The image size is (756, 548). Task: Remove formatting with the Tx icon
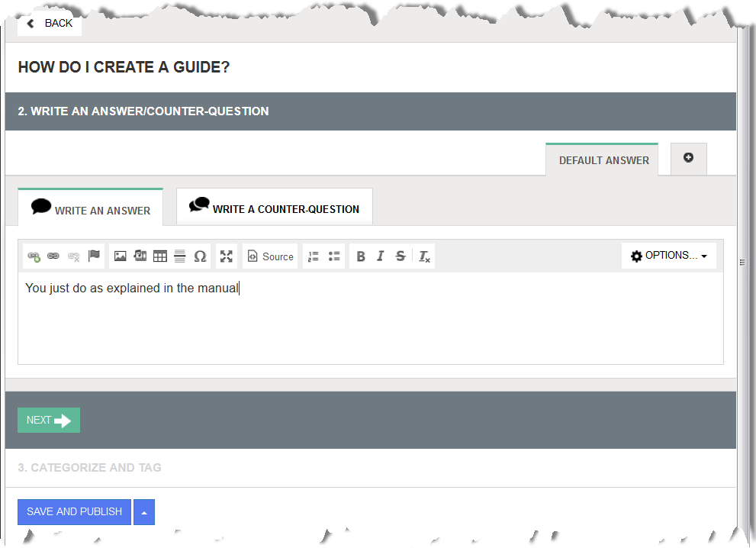[x=424, y=256]
